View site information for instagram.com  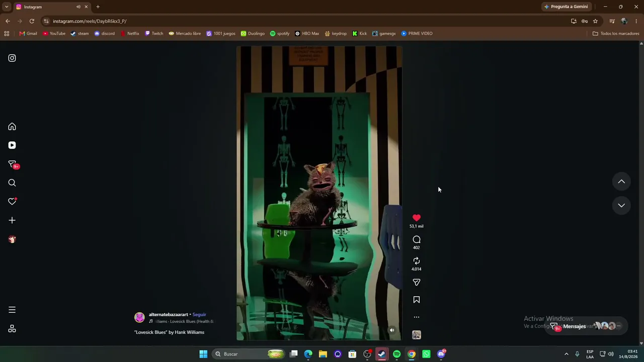[x=46, y=21]
